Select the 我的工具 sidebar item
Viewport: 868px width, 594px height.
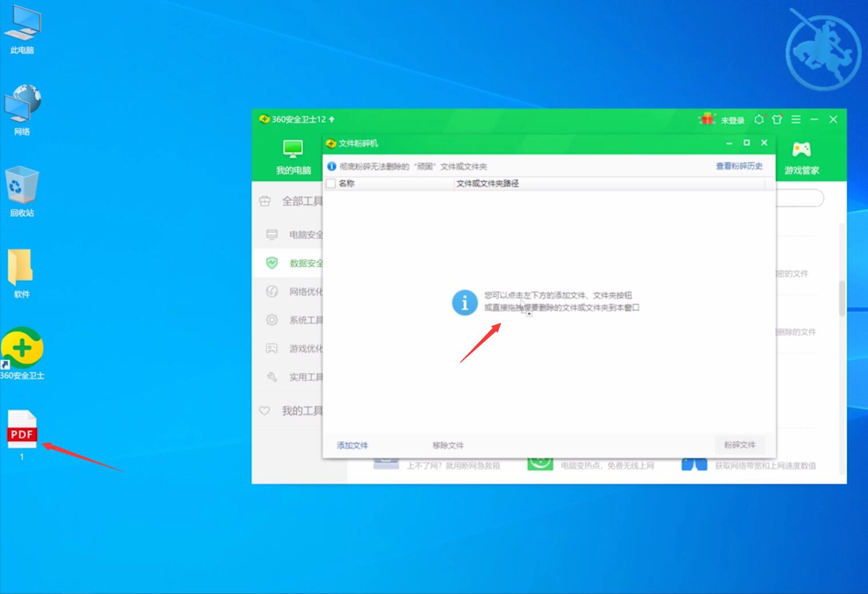291,411
